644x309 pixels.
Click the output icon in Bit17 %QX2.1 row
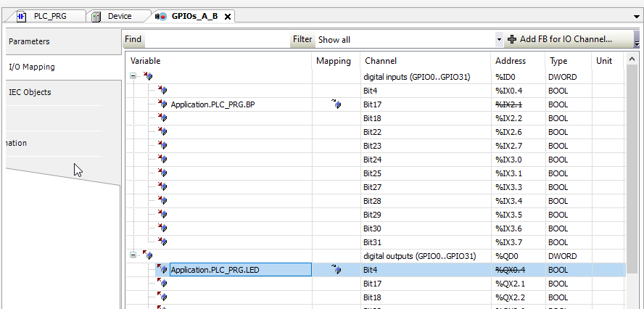[x=162, y=283]
